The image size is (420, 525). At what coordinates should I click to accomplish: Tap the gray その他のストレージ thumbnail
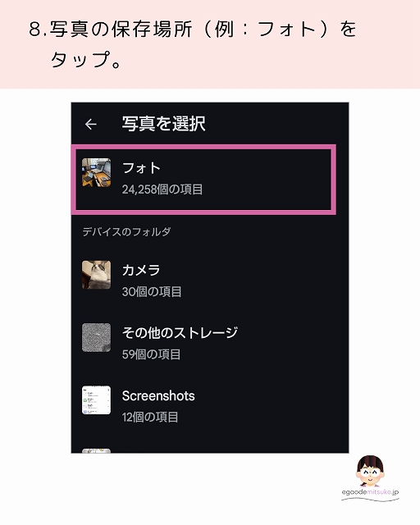click(97, 337)
